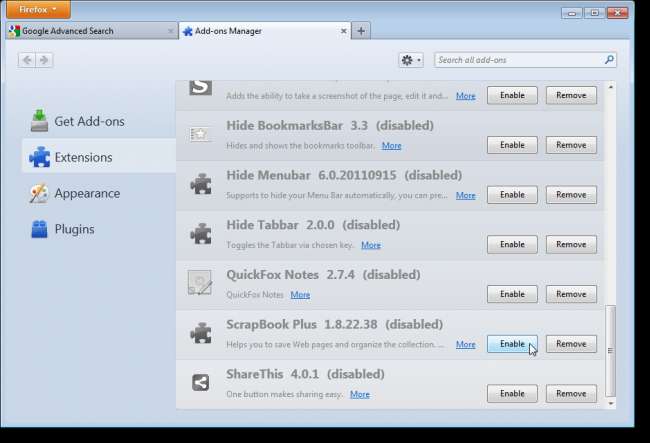Screen dimensions: 650x443
Task: Open More link for ScrapBook Plus
Action: (x=466, y=345)
